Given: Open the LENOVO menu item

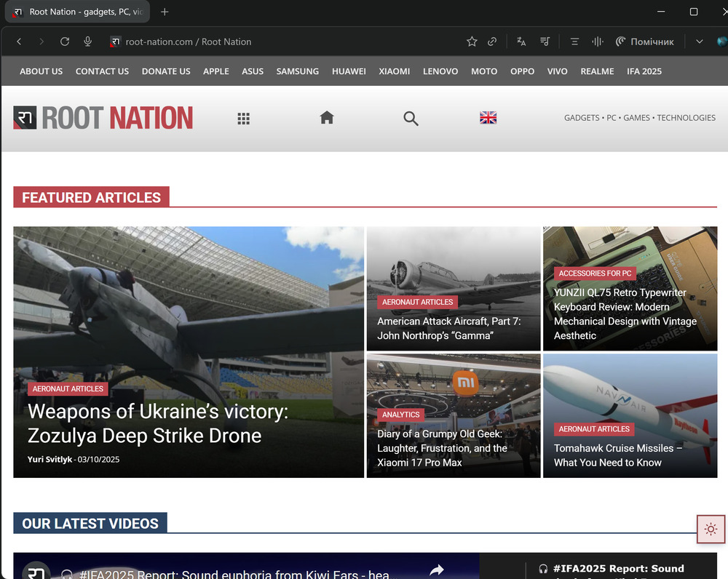Looking at the screenshot, I should tap(440, 71).
